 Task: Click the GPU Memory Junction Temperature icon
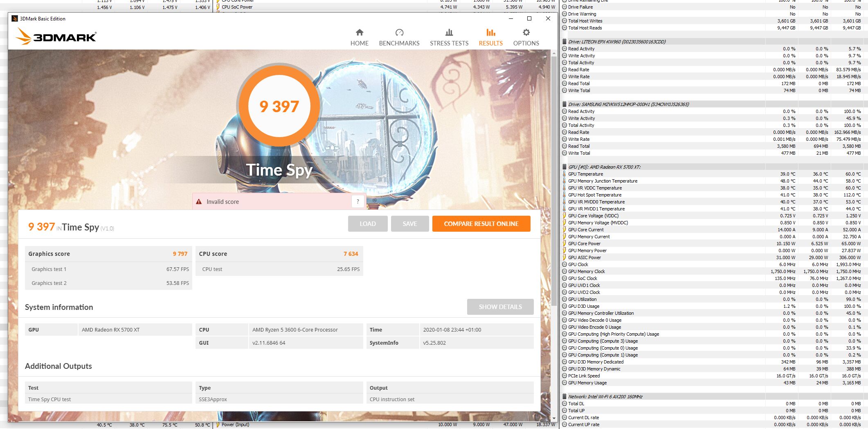pos(564,181)
